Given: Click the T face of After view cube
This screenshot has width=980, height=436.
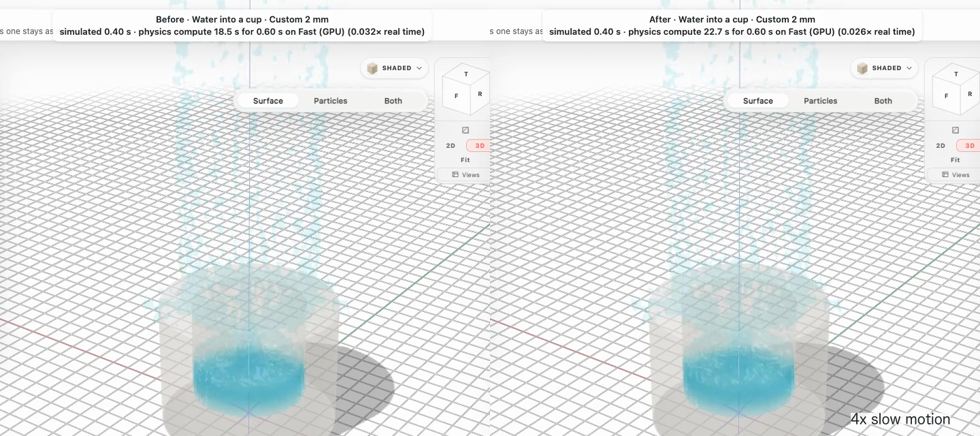Looking at the screenshot, I should pyautogui.click(x=956, y=74).
